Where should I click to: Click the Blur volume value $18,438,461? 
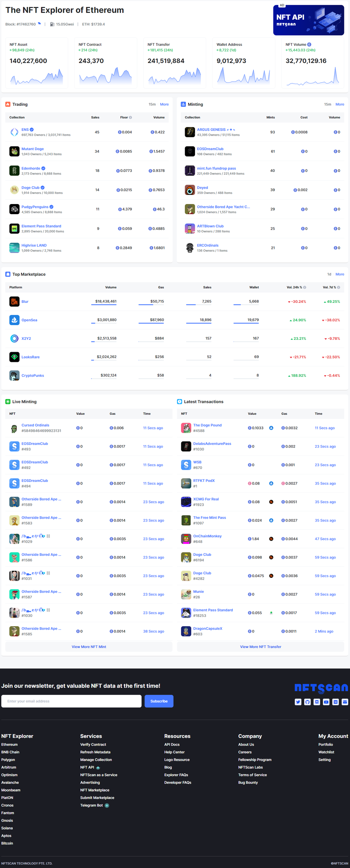pos(106,301)
